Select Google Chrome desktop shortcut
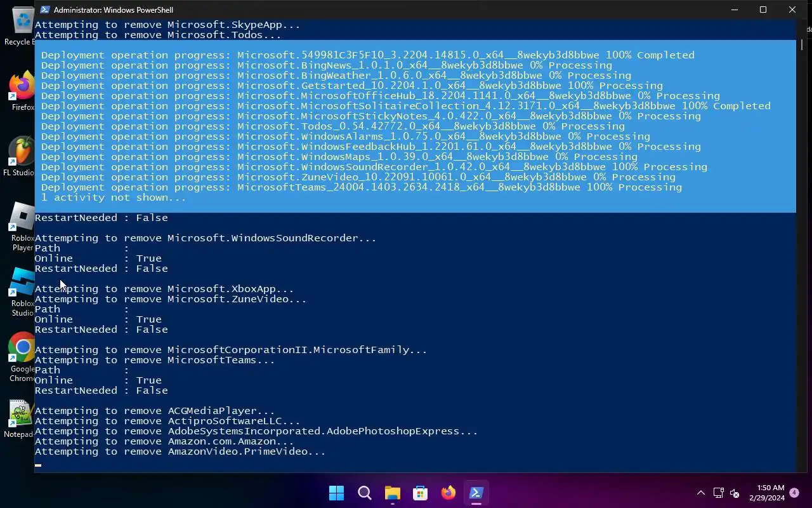The width and height of the screenshot is (812, 508). [22, 358]
